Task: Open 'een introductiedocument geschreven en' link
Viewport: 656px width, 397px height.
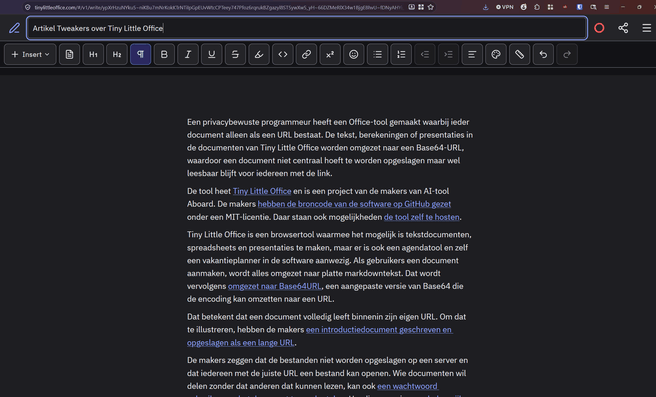Action: pos(379,330)
